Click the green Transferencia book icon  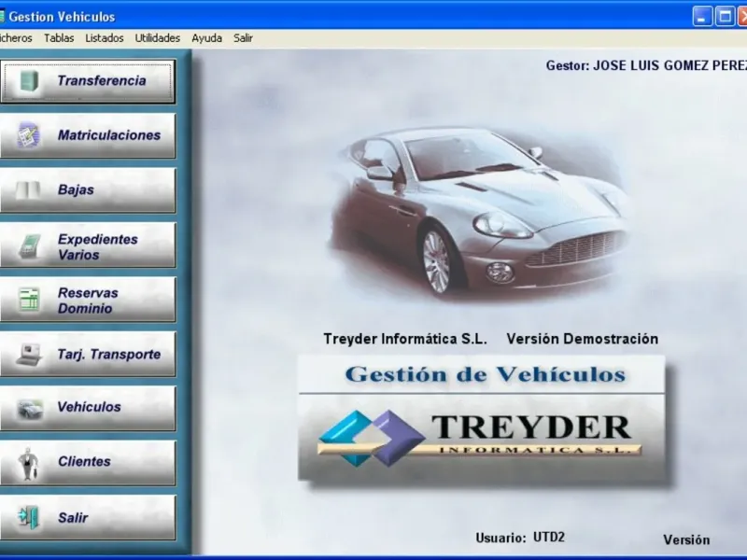pyautogui.click(x=29, y=81)
